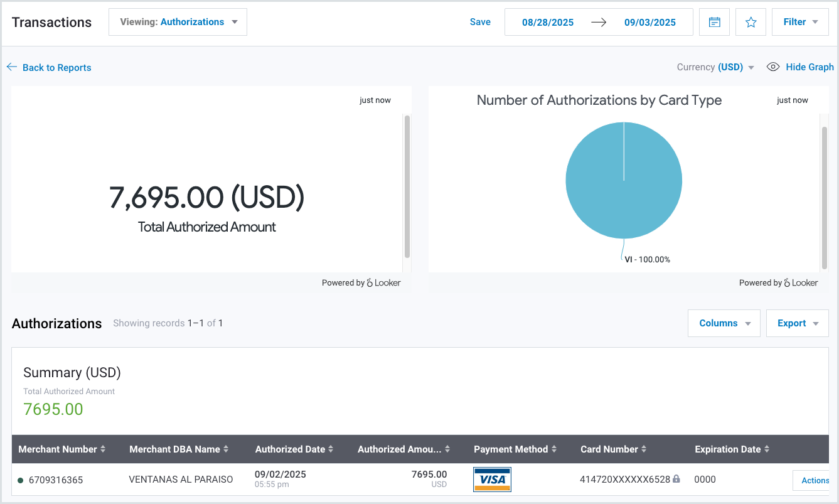Open the calendar date picker icon
Screen dimensions: 839x504
(x=714, y=22)
